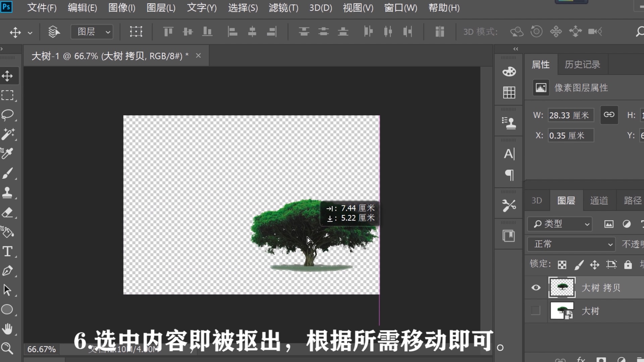Select the Lasso tool
644x362 pixels.
coord(7,115)
